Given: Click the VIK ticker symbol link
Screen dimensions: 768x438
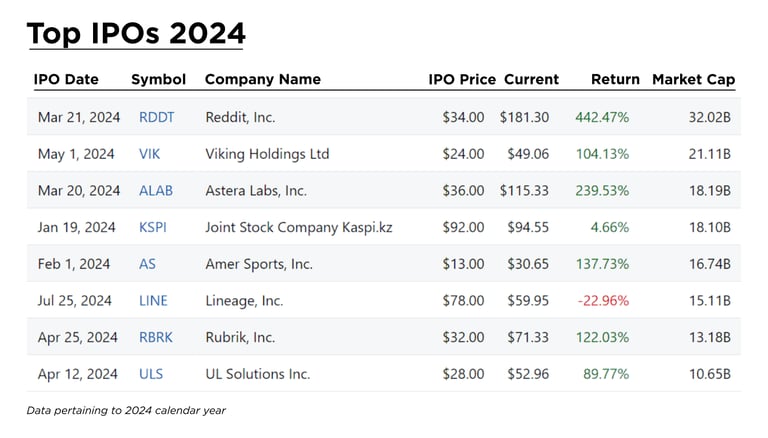Looking at the screenshot, I should point(149,154).
